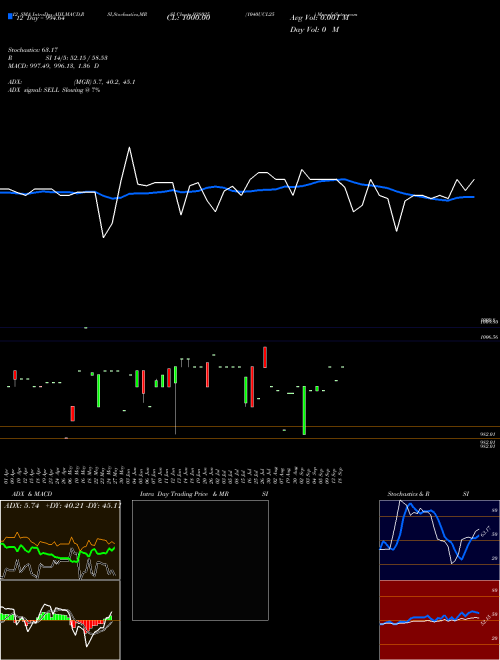Click 'ADX signal: SELL Slowing @ 7%' text
This screenshot has width=500, height=660.
pos(54,90)
